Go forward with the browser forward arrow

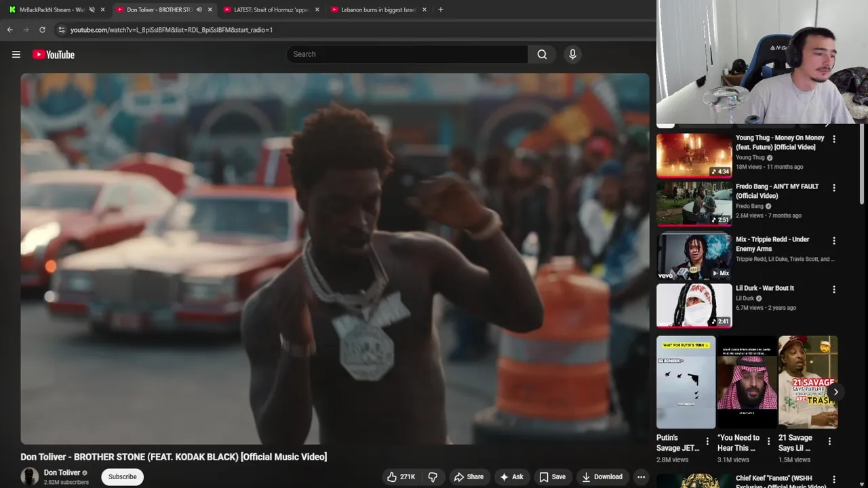coord(26,30)
